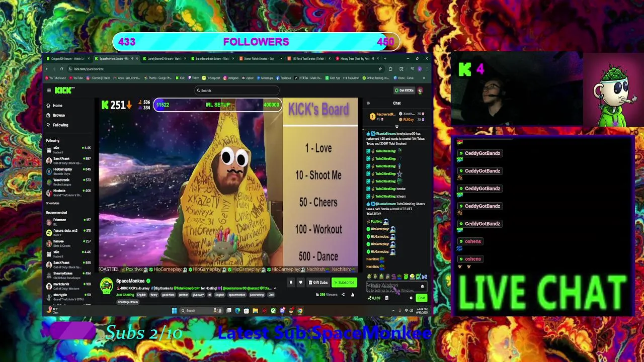Open File Explorer from the taskbar
644x362 pixels.
[x=255, y=311]
